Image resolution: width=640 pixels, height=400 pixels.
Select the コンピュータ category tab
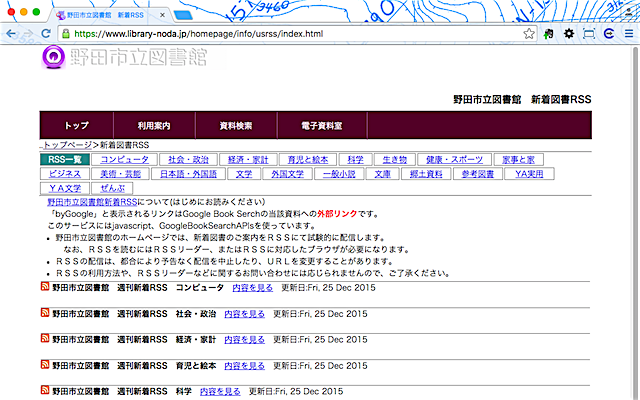(124, 160)
